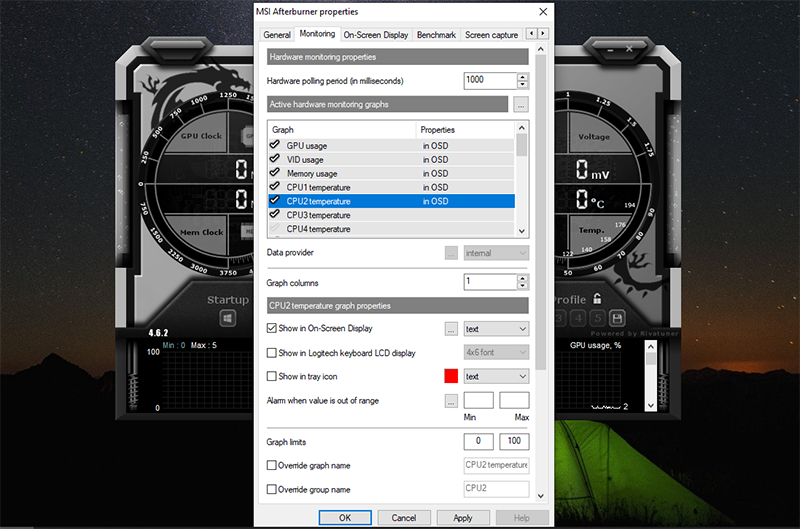Close the Afterburner main window

coord(630,49)
